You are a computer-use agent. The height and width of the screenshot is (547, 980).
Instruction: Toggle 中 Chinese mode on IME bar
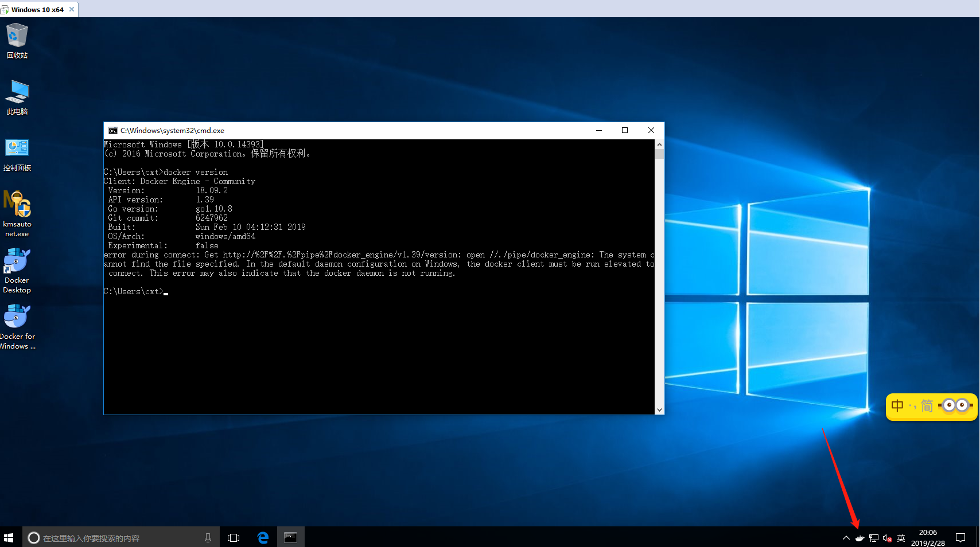(x=897, y=406)
